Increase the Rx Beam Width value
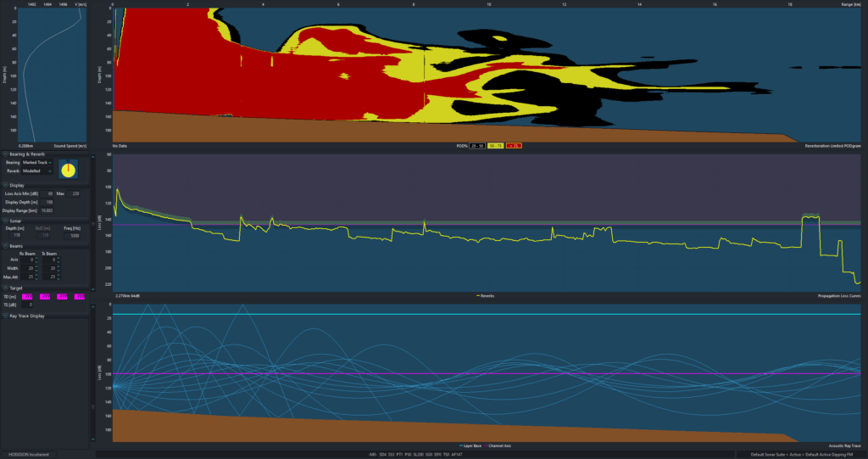 [36, 266]
